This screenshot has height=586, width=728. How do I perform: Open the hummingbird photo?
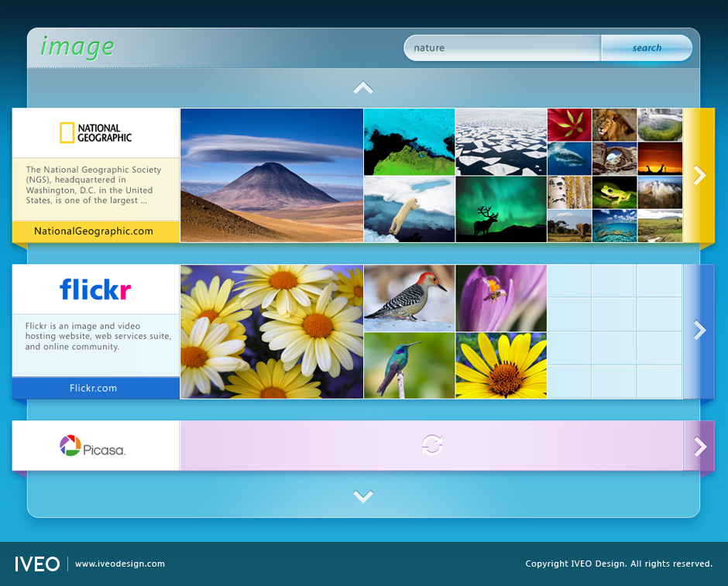[x=410, y=365]
